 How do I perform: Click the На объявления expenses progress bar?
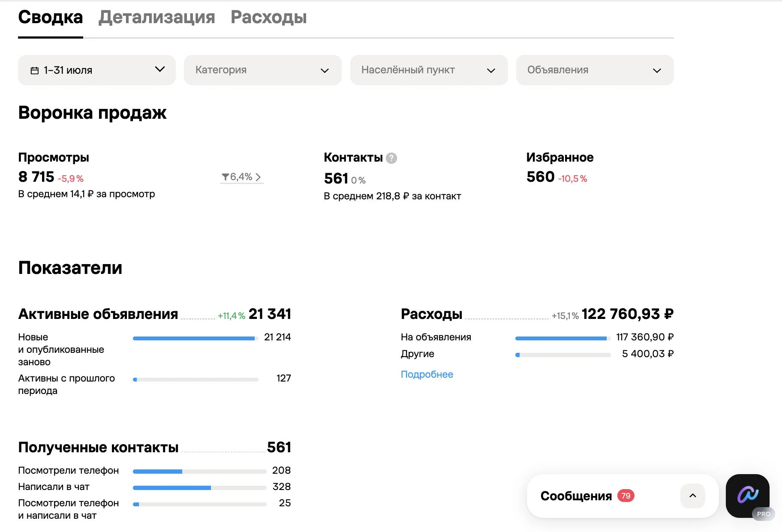pyautogui.click(x=563, y=339)
